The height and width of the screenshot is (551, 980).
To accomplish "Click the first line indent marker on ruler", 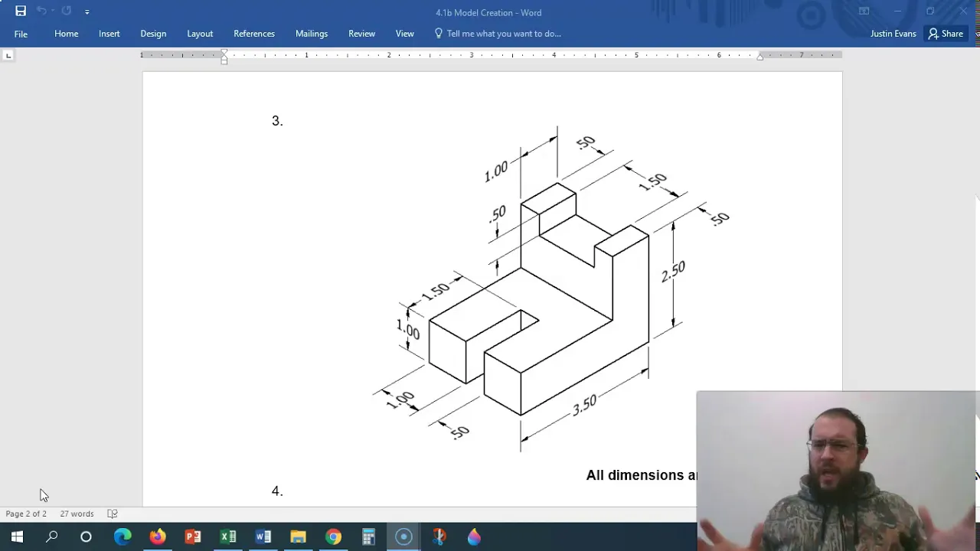I will pyautogui.click(x=224, y=53).
